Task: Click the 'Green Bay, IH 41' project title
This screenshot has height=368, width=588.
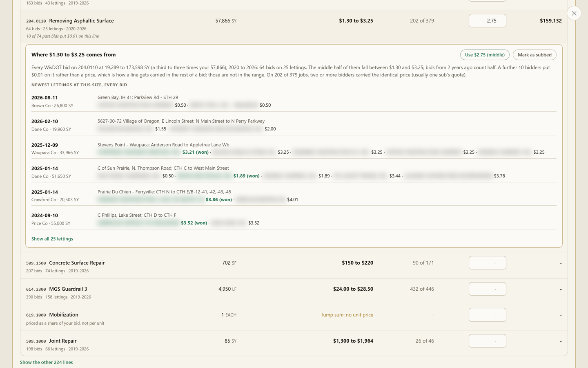Action: (138, 97)
